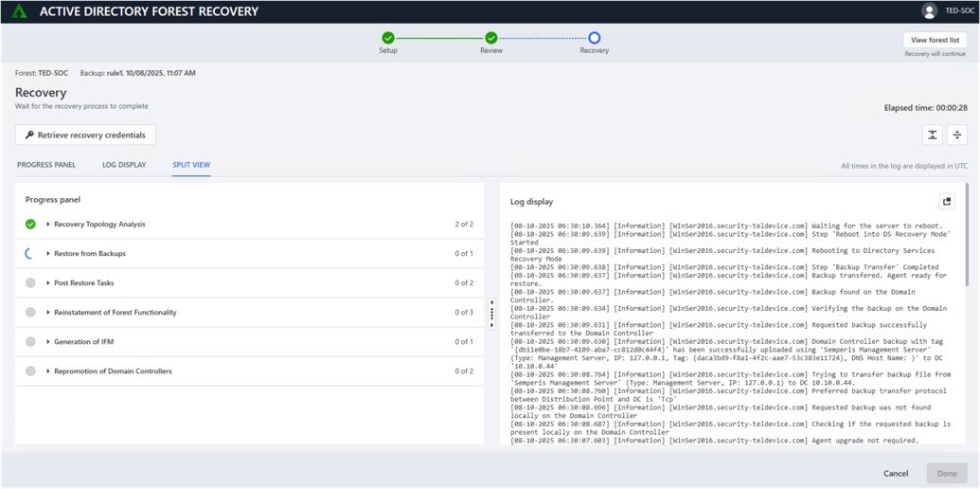980x489 pixels.
Task: Expand the Generation of IFM row
Action: pos(48,342)
